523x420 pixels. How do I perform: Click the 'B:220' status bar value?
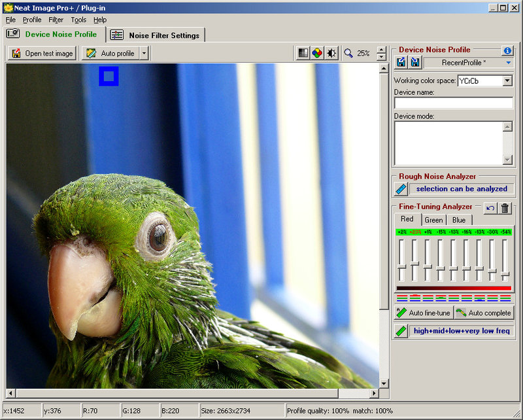point(170,411)
